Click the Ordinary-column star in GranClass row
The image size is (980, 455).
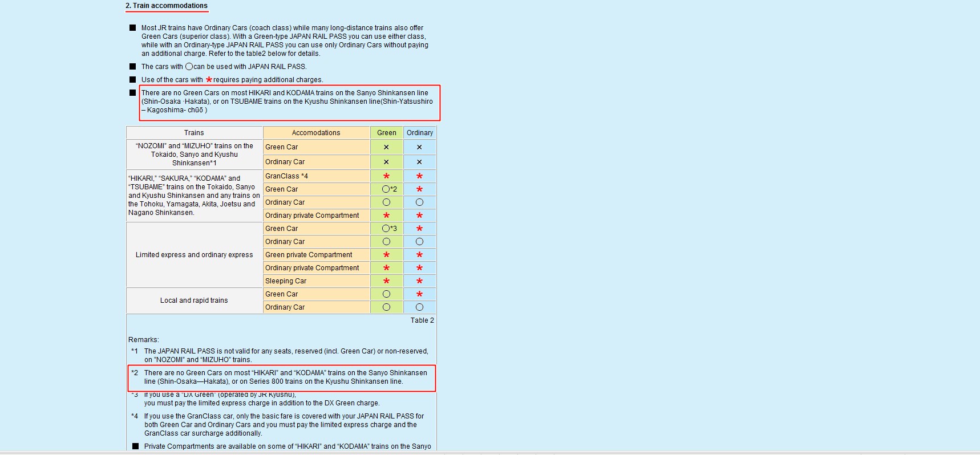pyautogui.click(x=419, y=176)
